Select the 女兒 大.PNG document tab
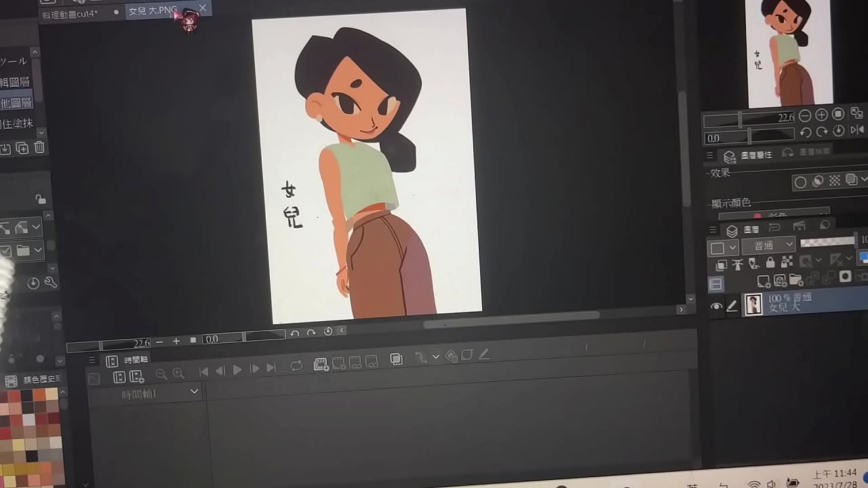 tap(153, 11)
